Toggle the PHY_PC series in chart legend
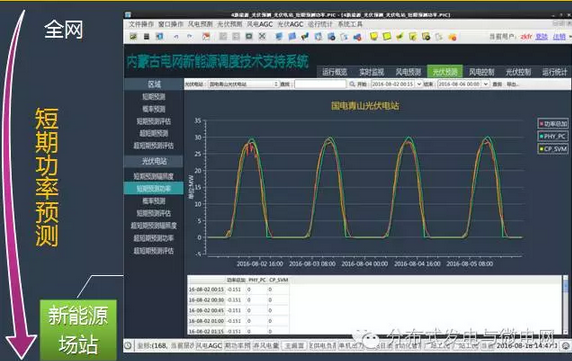 coord(553,136)
